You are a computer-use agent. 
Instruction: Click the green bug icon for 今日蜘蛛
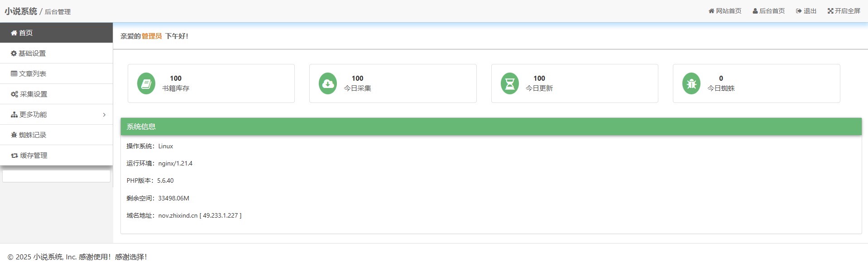pos(691,83)
